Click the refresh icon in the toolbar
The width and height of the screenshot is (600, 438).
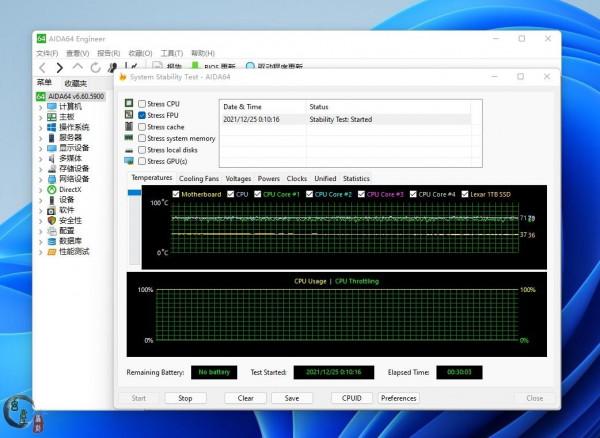[x=96, y=68]
